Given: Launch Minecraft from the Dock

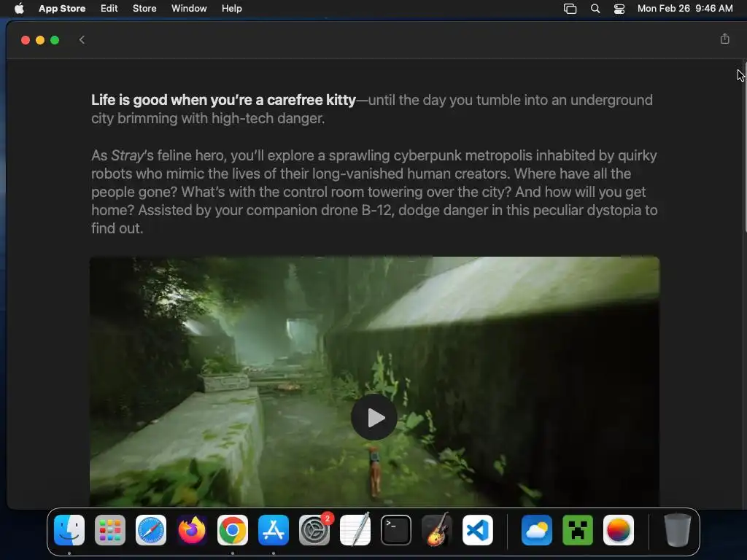Looking at the screenshot, I should click(578, 530).
